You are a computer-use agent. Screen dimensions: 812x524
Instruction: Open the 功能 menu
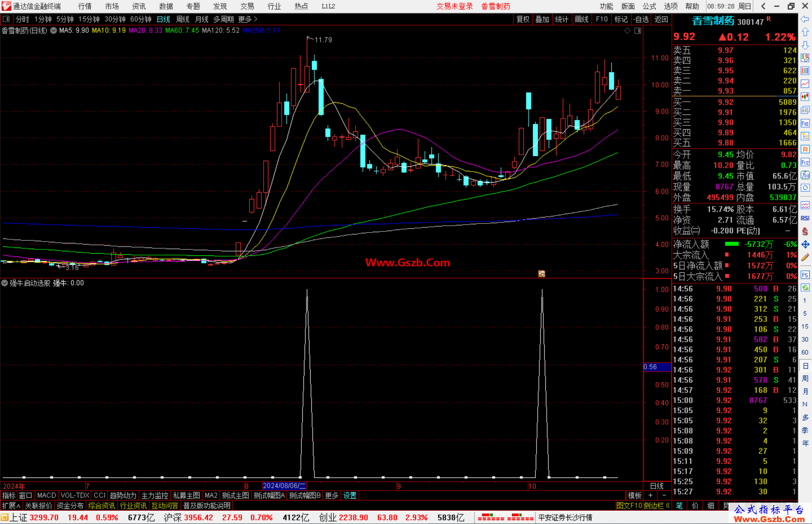[x=606, y=6]
